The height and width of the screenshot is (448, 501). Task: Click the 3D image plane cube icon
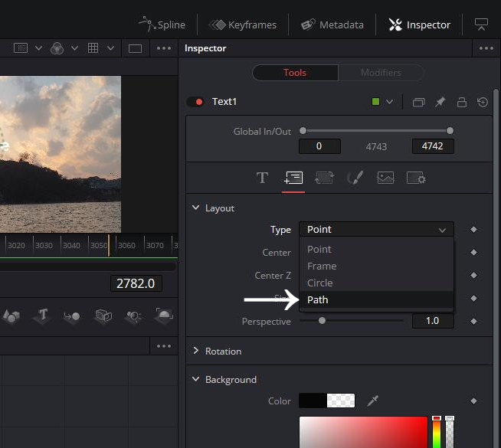pyautogui.click(x=103, y=316)
